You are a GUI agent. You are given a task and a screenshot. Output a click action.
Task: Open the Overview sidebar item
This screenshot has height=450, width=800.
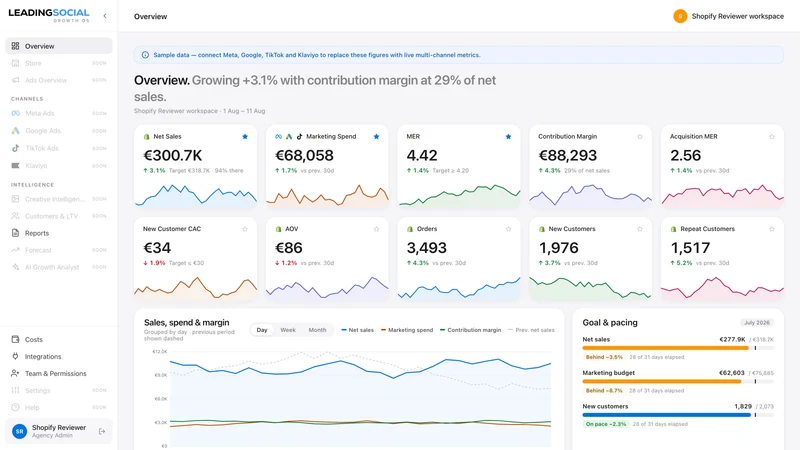(x=59, y=46)
